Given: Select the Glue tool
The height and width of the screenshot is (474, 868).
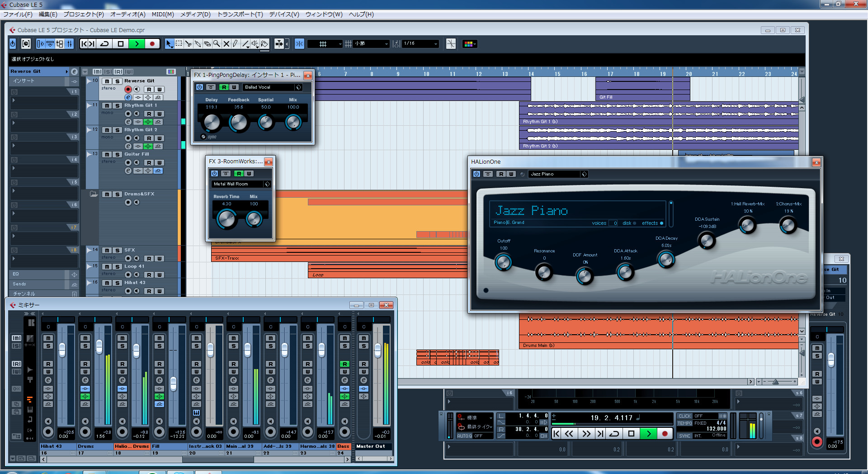Looking at the screenshot, I should click(198, 44).
